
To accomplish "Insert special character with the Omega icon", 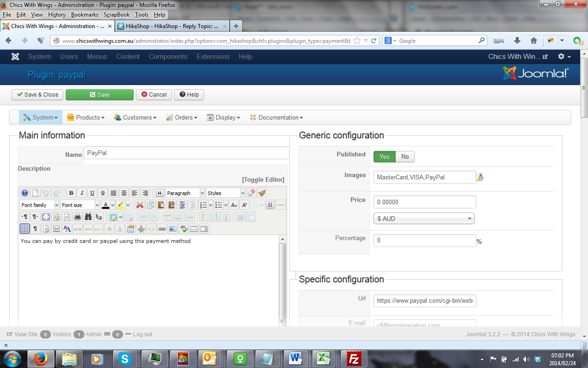I will (270, 205).
